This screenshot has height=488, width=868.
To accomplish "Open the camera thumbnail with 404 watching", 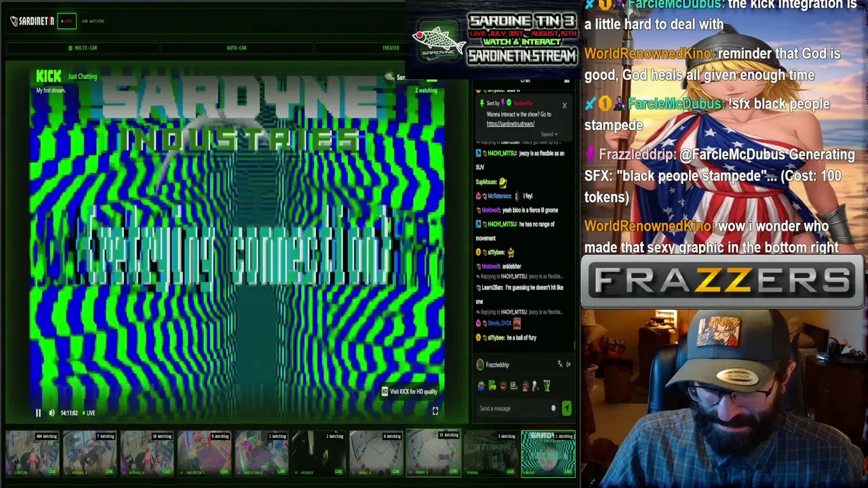I will tap(32, 453).
